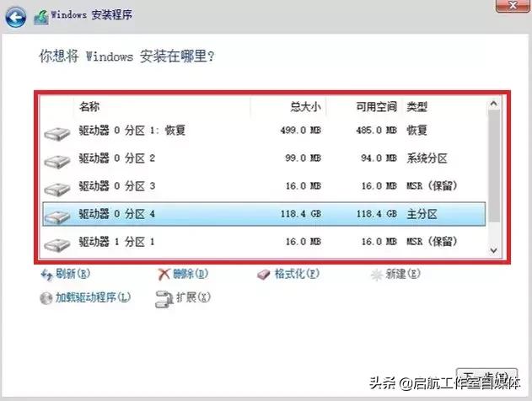The width and height of the screenshot is (532, 401).
Task: Format partition via 格式化(F) link
Action: pos(297,274)
